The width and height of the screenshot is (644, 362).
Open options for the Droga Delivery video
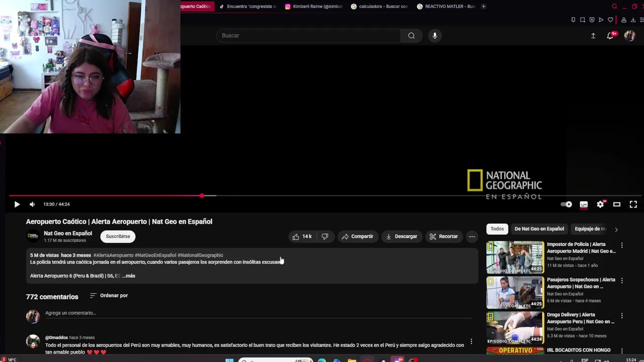point(622,316)
